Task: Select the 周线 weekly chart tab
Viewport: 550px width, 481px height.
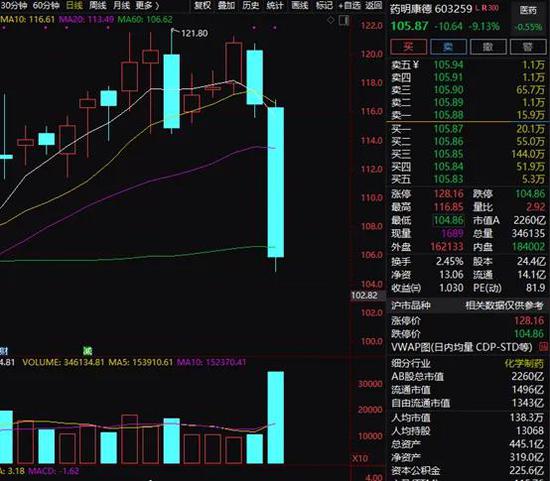Action: click(98, 6)
